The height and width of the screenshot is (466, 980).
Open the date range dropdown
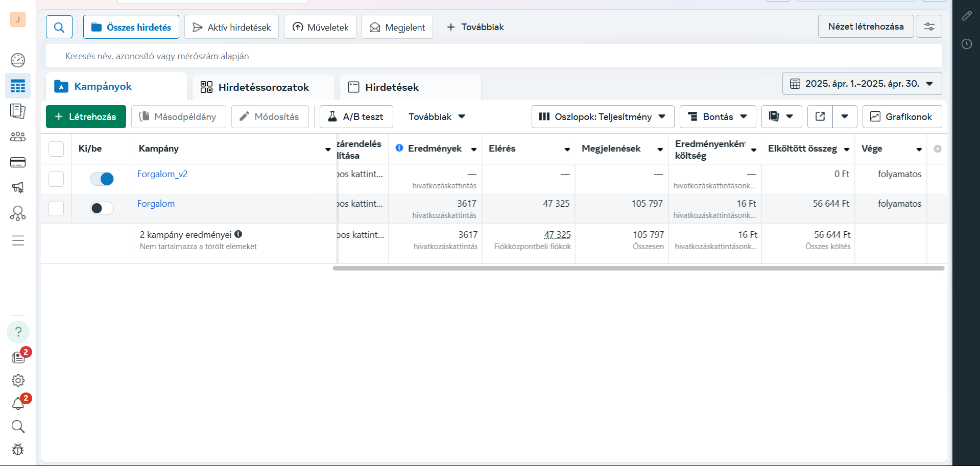pos(862,84)
